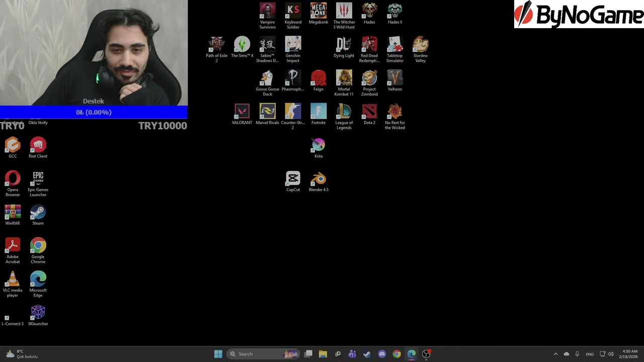644x362 pixels.
Task: Switch the ENG input language
Action: [x=590, y=354]
